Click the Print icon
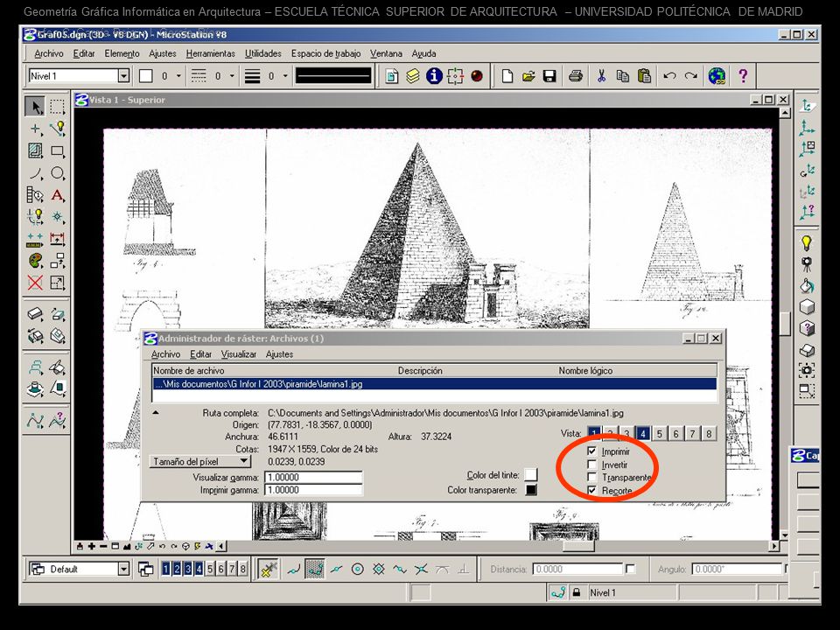Viewport: 840px width, 630px height. click(576, 76)
